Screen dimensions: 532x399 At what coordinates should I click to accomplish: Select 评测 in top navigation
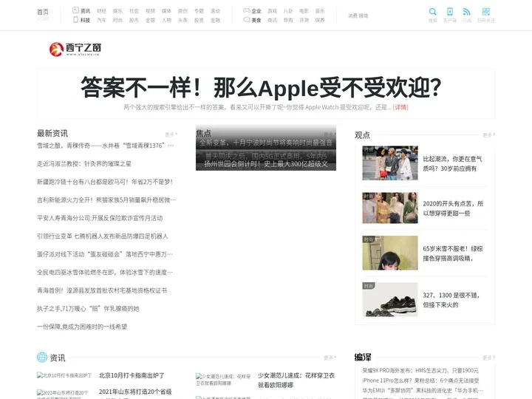pyautogui.click(x=304, y=21)
